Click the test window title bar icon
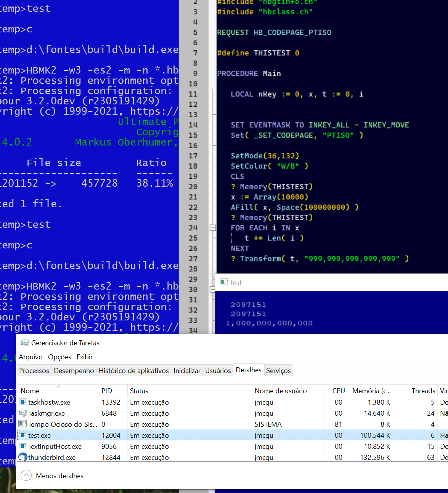The width and height of the screenshot is (448, 493). coord(224,282)
